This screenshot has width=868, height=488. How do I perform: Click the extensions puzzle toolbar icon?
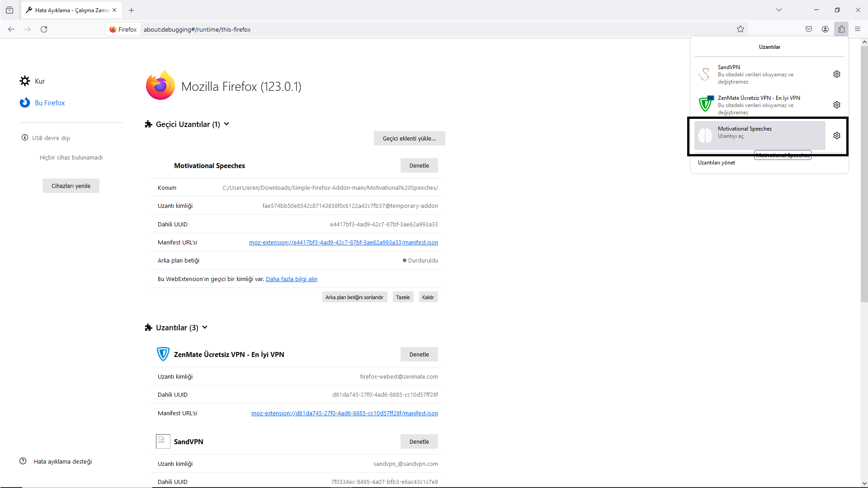click(841, 29)
